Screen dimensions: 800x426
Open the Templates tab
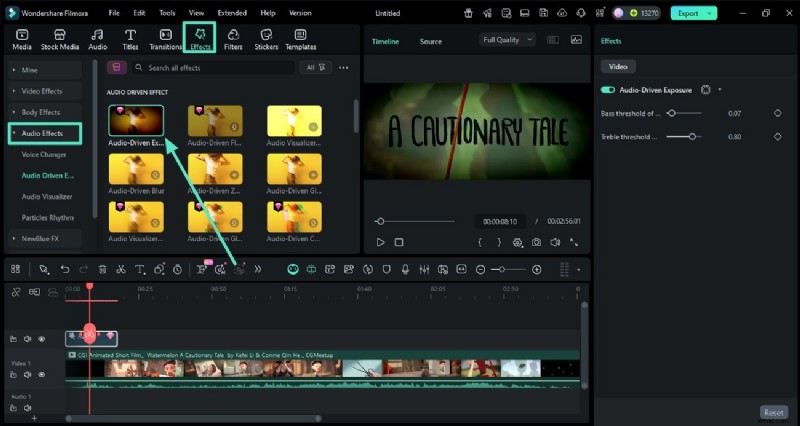click(301, 39)
